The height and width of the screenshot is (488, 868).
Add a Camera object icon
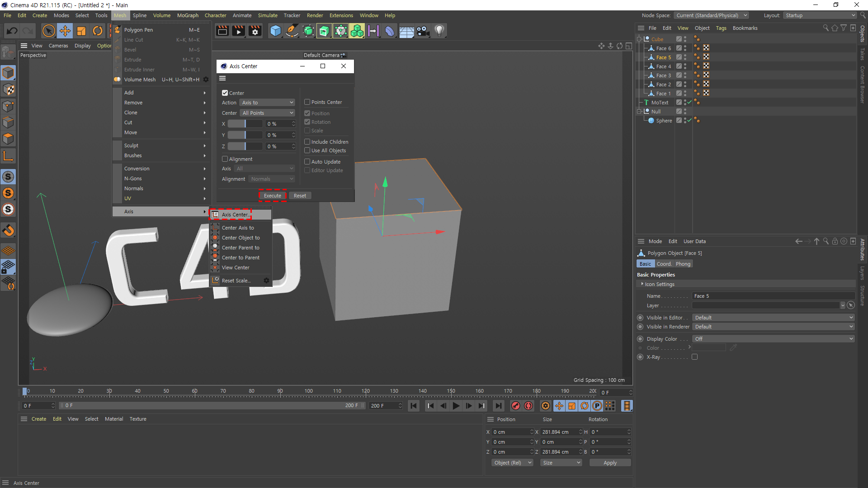click(x=423, y=31)
